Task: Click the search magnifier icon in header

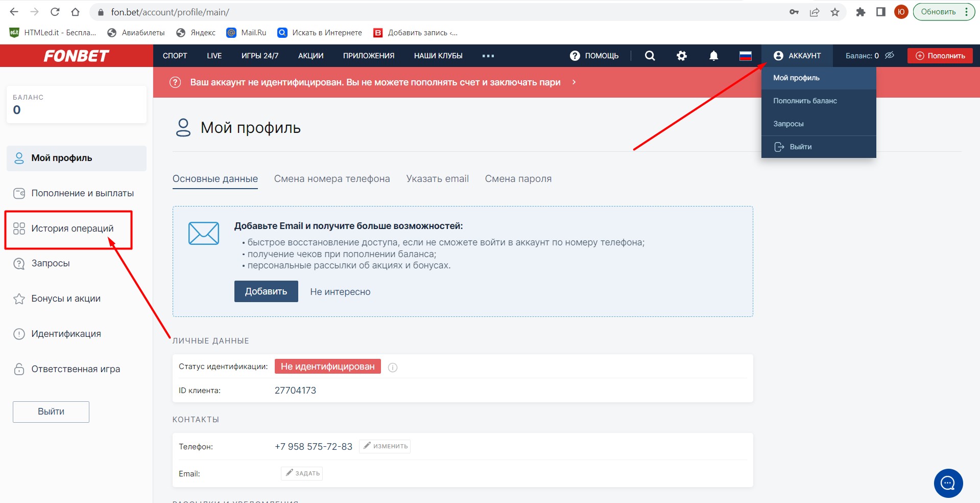Action: click(x=650, y=56)
